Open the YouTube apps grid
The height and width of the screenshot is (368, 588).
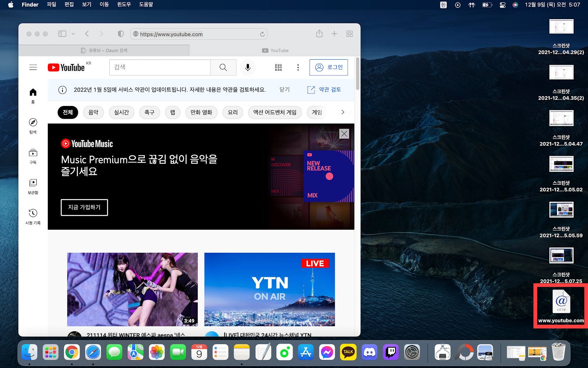279,67
